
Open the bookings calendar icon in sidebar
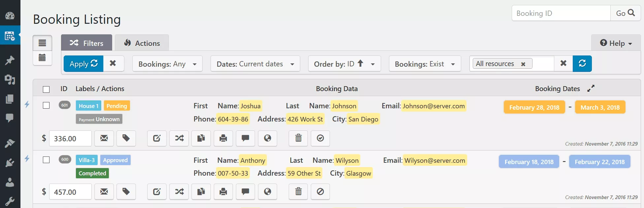(10, 36)
